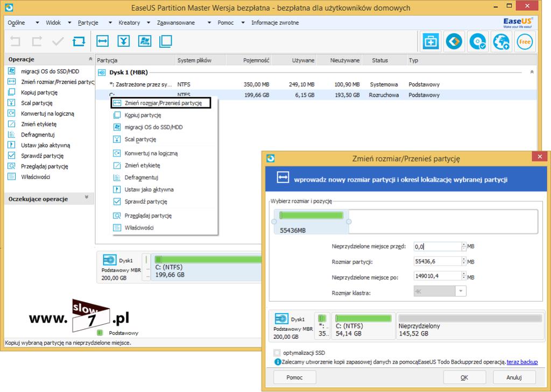Image resolution: width=551 pixels, height=392 pixels.
Task: Open the Partycje menu dropdown arrow
Action: pyautogui.click(x=110, y=23)
